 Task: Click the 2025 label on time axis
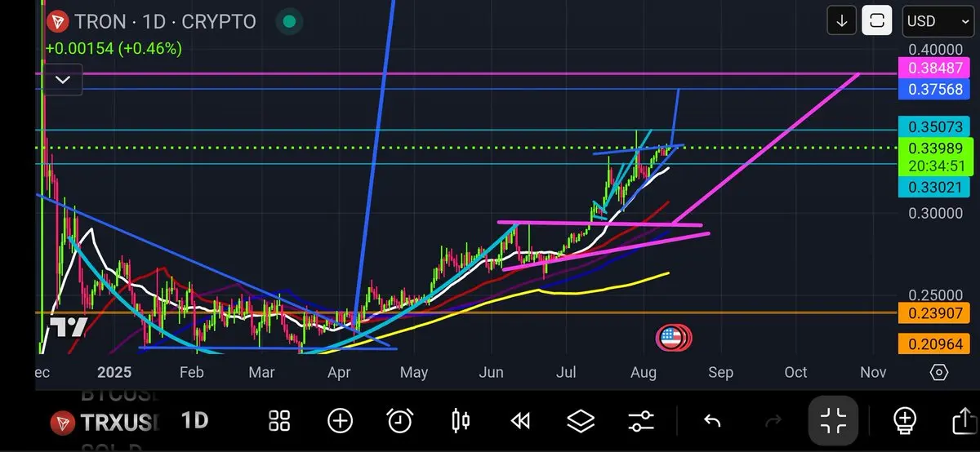point(114,373)
